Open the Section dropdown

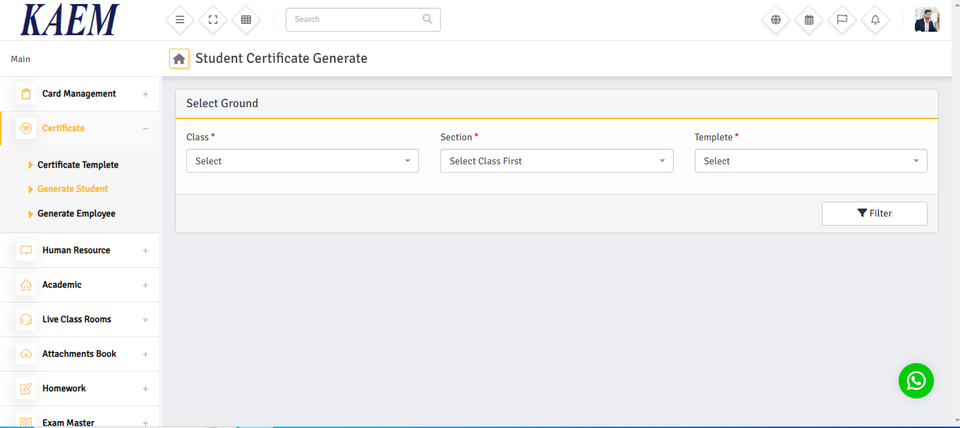557,161
